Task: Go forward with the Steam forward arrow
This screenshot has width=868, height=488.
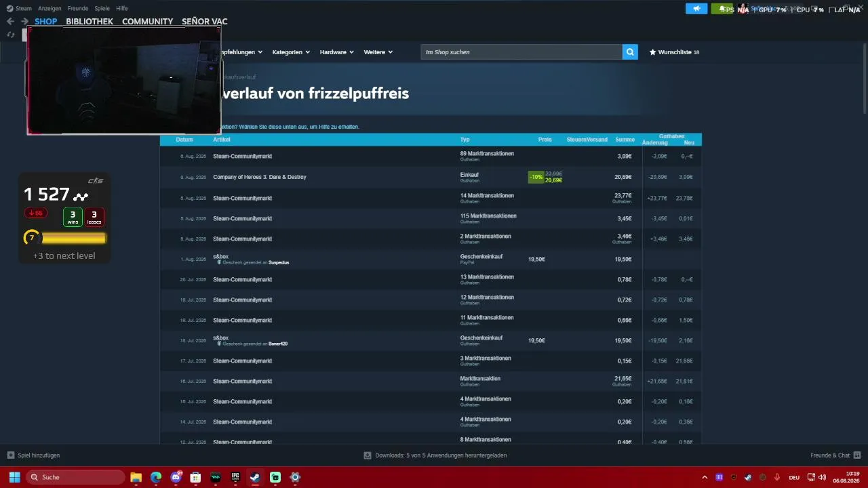Action: click(24, 21)
